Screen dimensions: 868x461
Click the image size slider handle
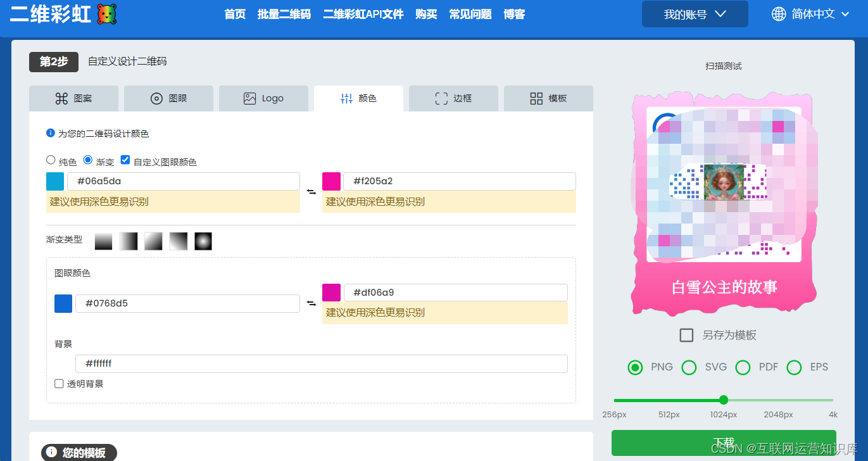click(724, 400)
